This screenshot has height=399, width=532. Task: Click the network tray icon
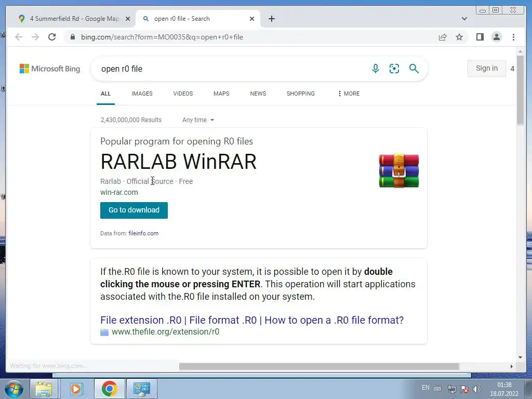click(x=451, y=389)
